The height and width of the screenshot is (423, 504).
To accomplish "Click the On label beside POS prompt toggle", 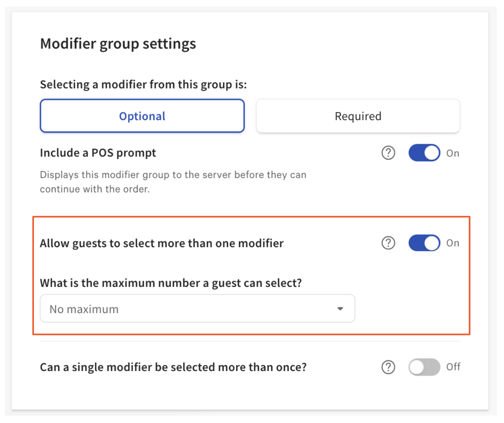I will (452, 153).
